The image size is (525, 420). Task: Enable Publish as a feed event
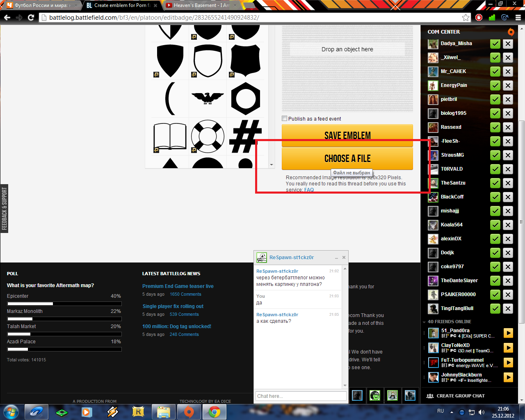[x=284, y=119]
